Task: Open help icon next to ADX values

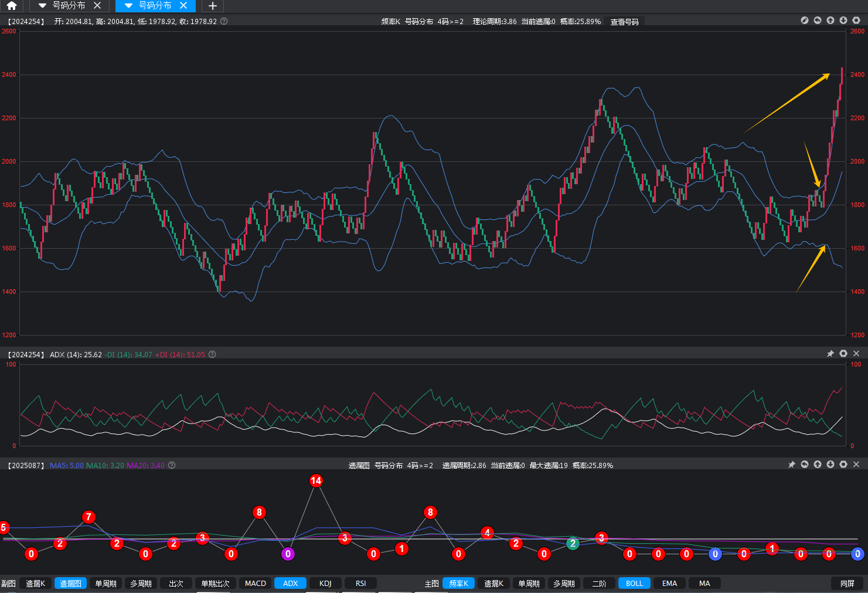Action: tap(212, 354)
